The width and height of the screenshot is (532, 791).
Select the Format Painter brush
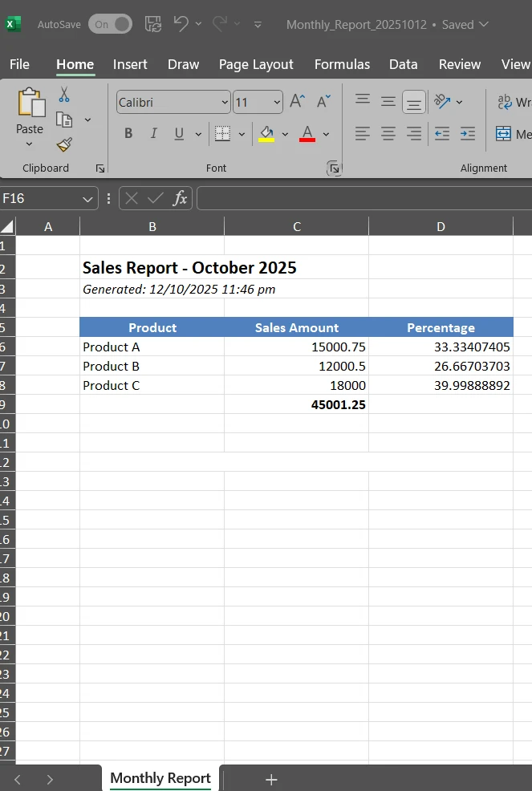[x=64, y=144]
